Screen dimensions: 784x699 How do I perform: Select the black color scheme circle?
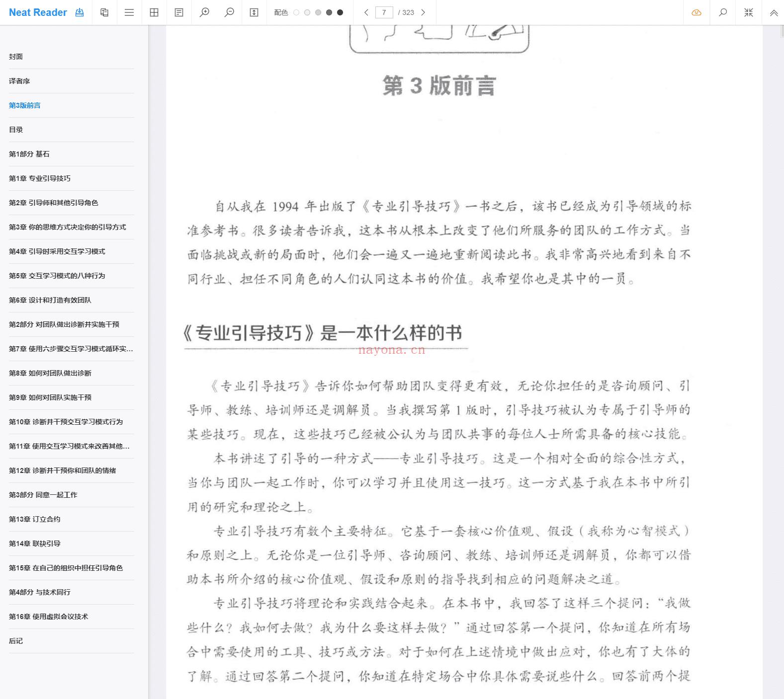coord(340,12)
